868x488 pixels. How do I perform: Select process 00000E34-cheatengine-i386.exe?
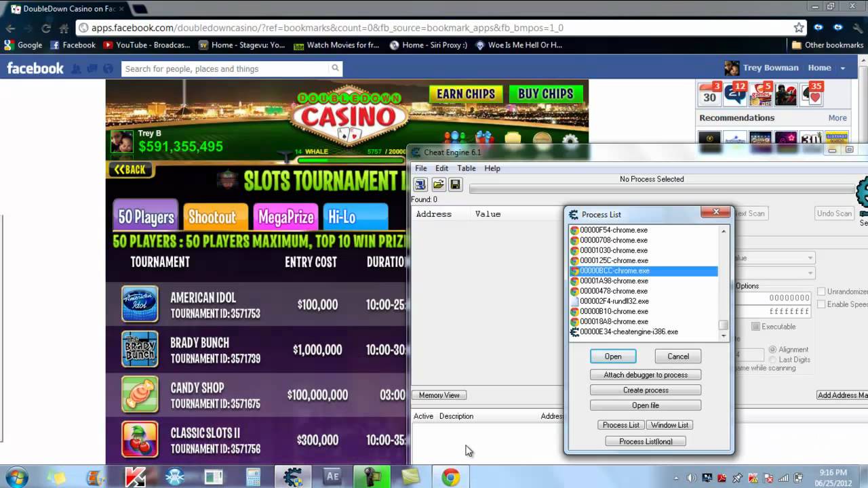pos(643,331)
